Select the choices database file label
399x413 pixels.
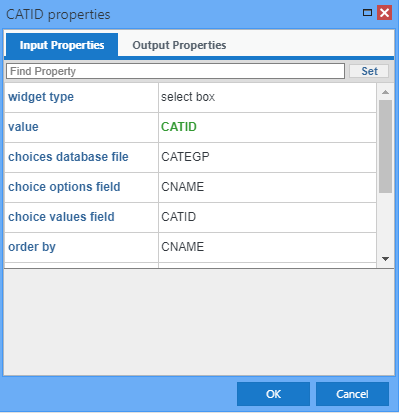(68, 157)
